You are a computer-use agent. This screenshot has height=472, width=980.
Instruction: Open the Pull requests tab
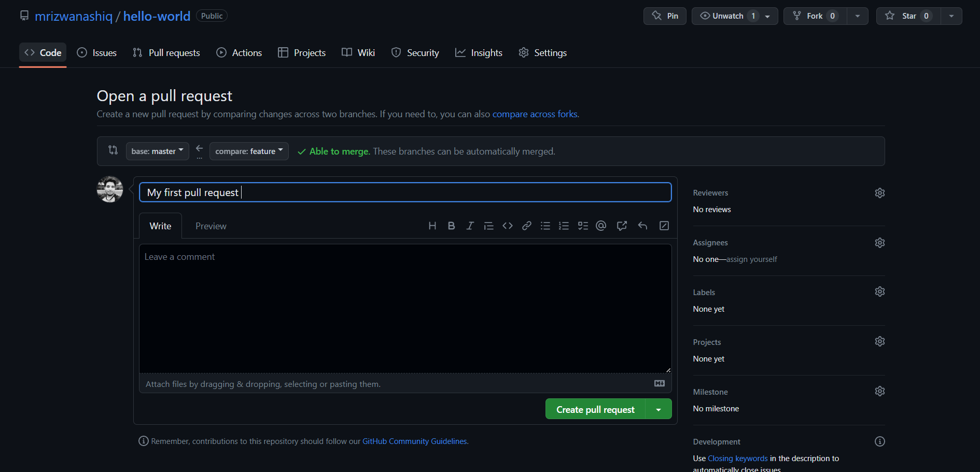(166, 52)
